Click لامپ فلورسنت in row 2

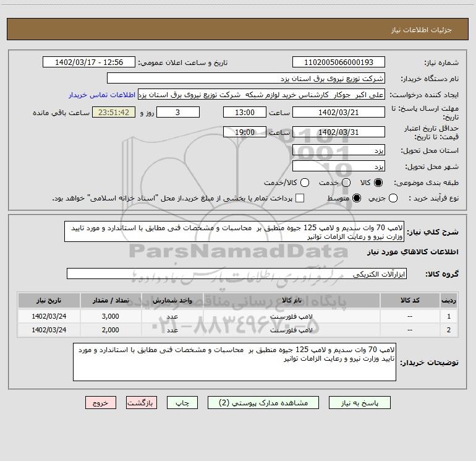[x=291, y=330]
